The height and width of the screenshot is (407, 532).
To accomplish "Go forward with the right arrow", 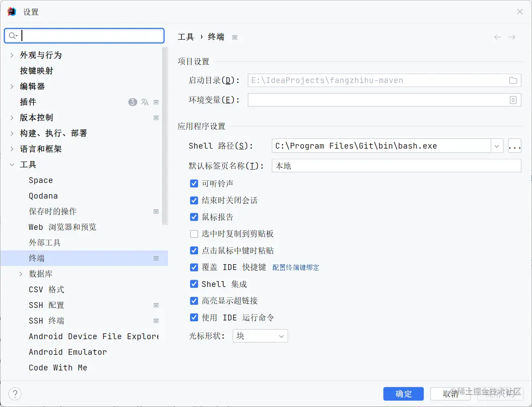I will pos(512,37).
